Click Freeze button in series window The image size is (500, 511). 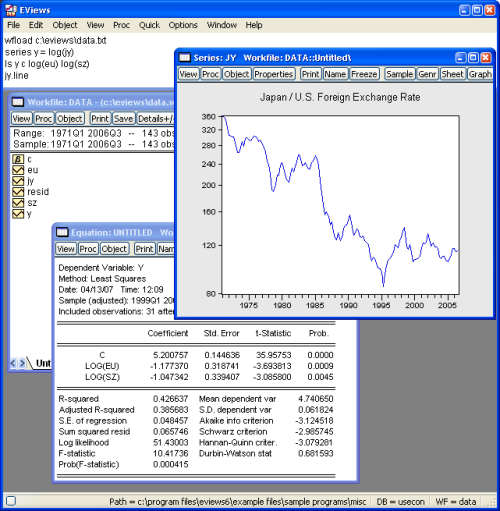(364, 74)
